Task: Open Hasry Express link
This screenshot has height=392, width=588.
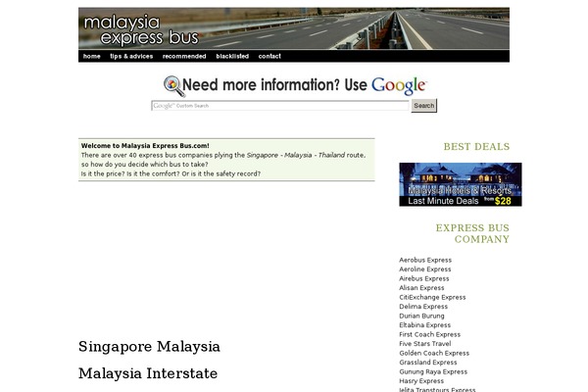Action: tap(421, 381)
